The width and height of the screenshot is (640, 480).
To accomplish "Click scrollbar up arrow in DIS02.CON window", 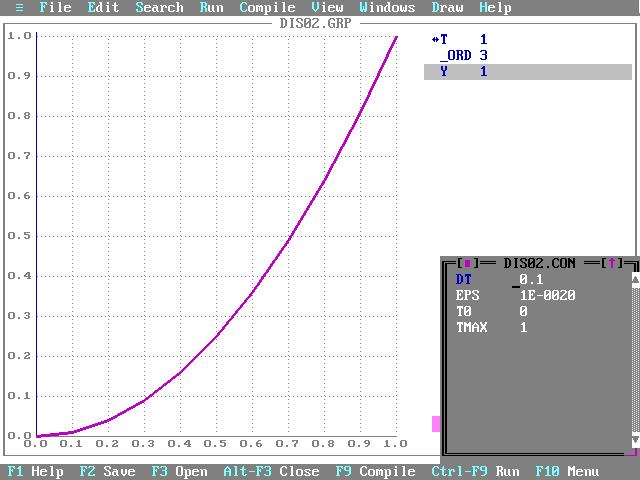I will tap(636, 279).
